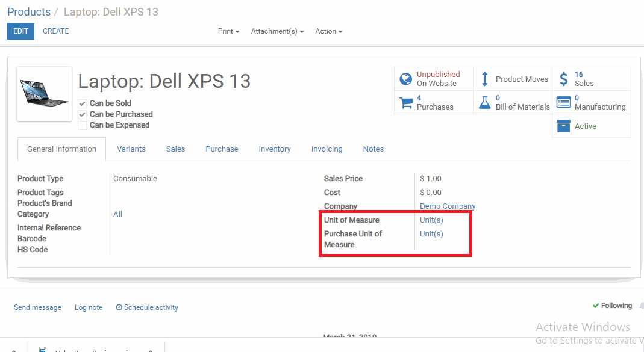Viewport: 644px width, 352px height.
Task: Go back to Products breadcrumb
Action: point(29,12)
